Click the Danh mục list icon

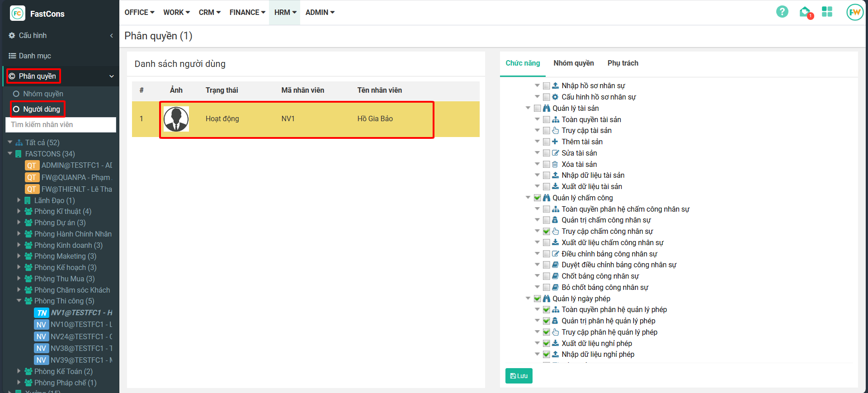point(12,56)
